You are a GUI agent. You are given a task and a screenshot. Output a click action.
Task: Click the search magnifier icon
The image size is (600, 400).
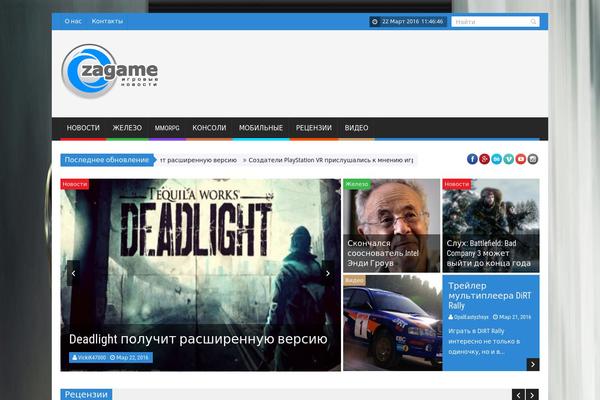pyautogui.click(x=533, y=22)
